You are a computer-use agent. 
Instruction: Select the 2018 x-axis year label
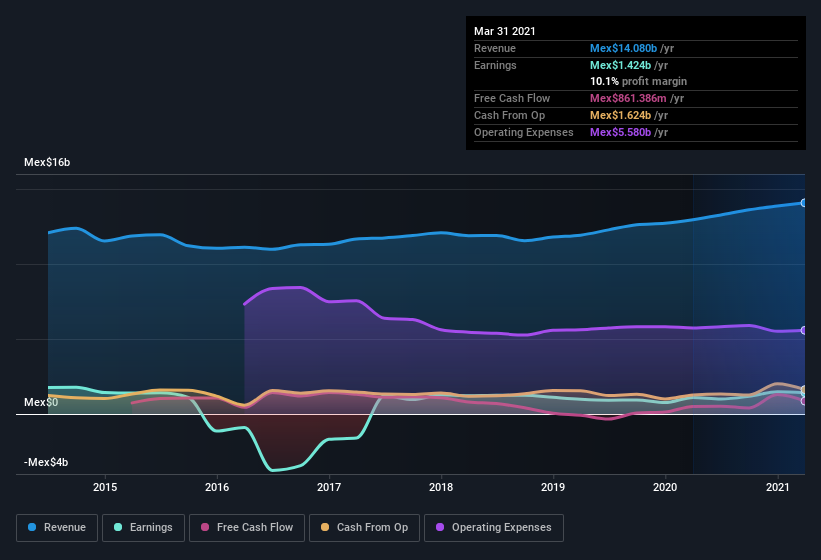(441, 487)
